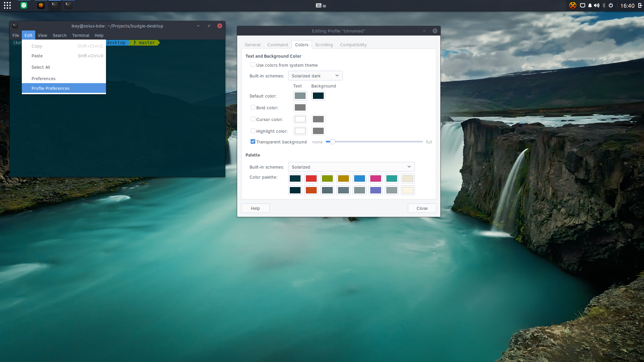The width and height of the screenshot is (644, 362).
Task: Switch to the General tab
Action: pos(253,45)
